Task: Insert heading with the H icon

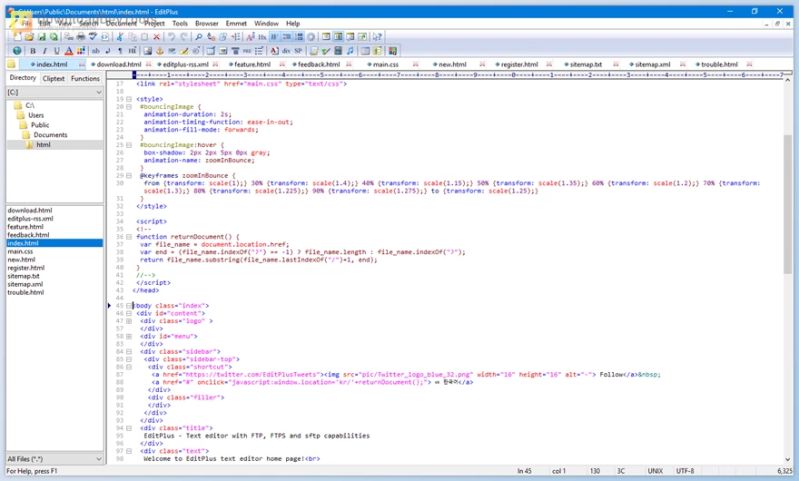Action: click(x=132, y=50)
